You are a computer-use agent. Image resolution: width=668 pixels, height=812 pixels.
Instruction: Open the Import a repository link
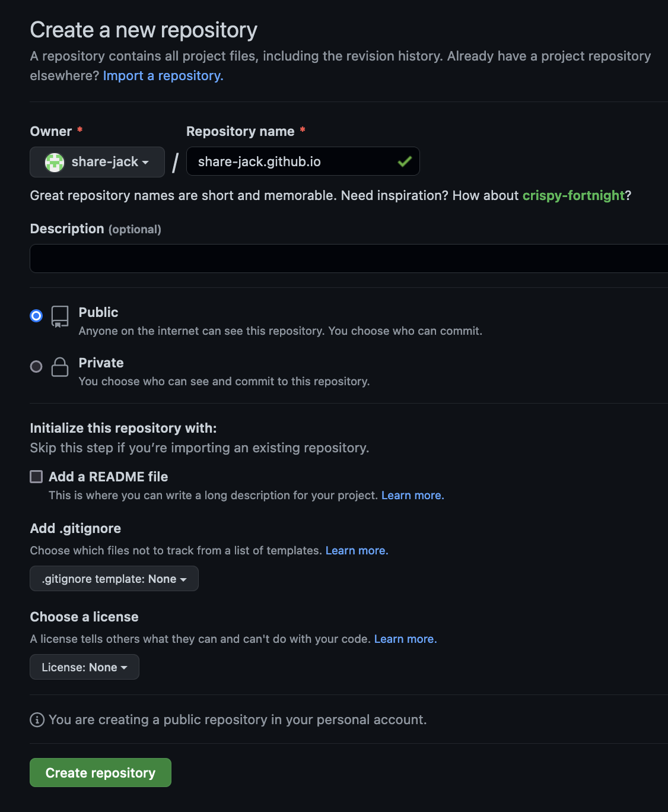(x=163, y=76)
